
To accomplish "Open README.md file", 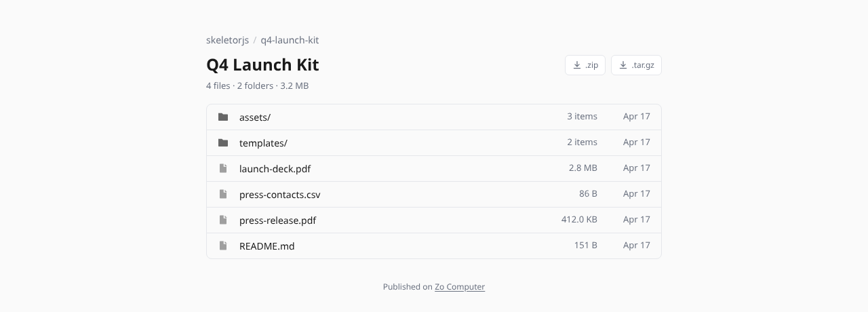I will coord(434,246).
